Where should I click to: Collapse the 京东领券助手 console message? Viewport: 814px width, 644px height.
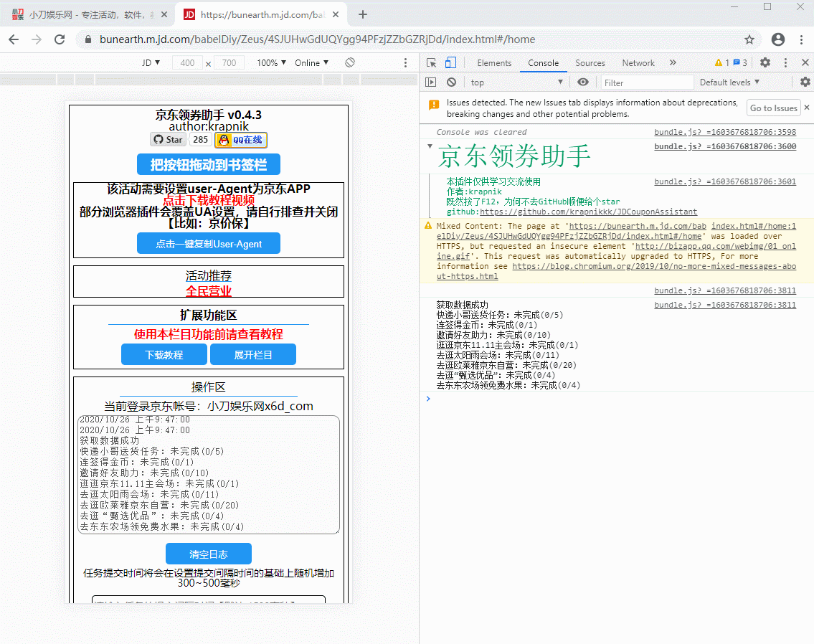428,146
